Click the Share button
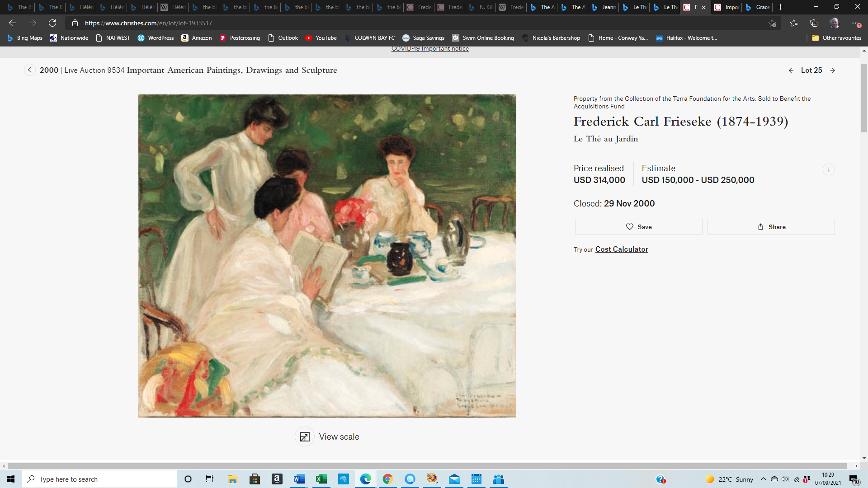The height and width of the screenshot is (488, 868). pyautogui.click(x=771, y=227)
